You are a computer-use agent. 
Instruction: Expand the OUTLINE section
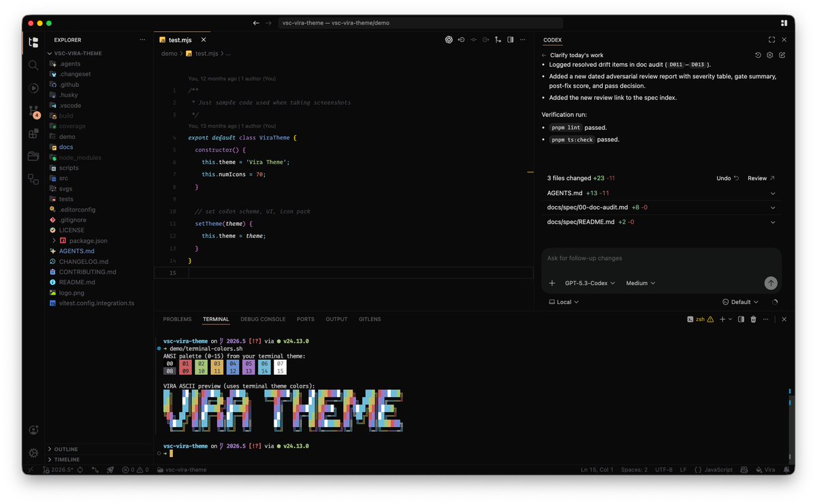coord(99,449)
